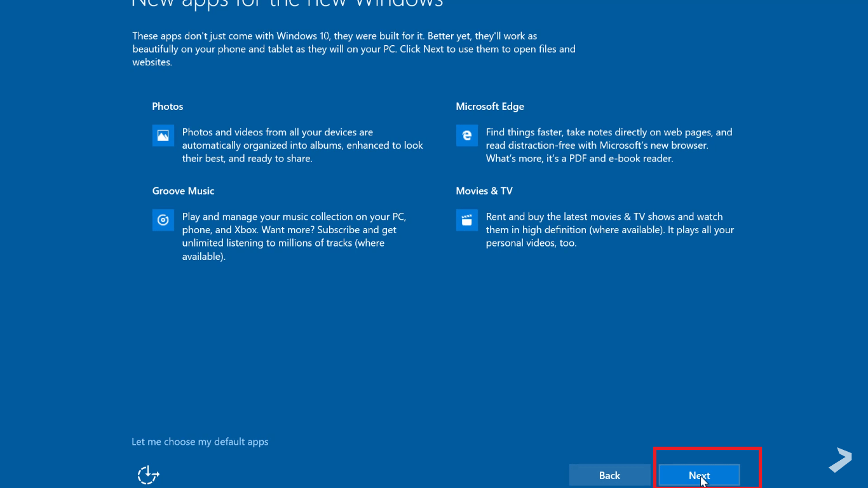868x488 pixels.
Task: Click the Movies & TV clapperboard icon
Action: coord(466,220)
